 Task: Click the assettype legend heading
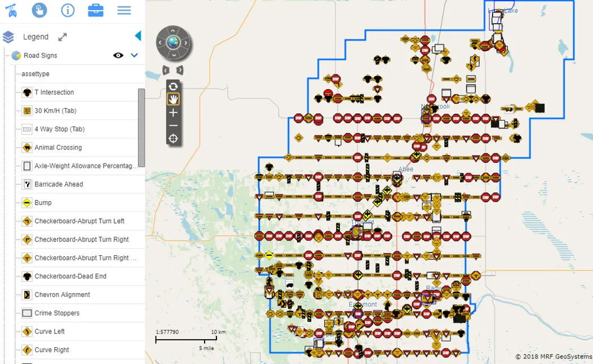tap(36, 74)
